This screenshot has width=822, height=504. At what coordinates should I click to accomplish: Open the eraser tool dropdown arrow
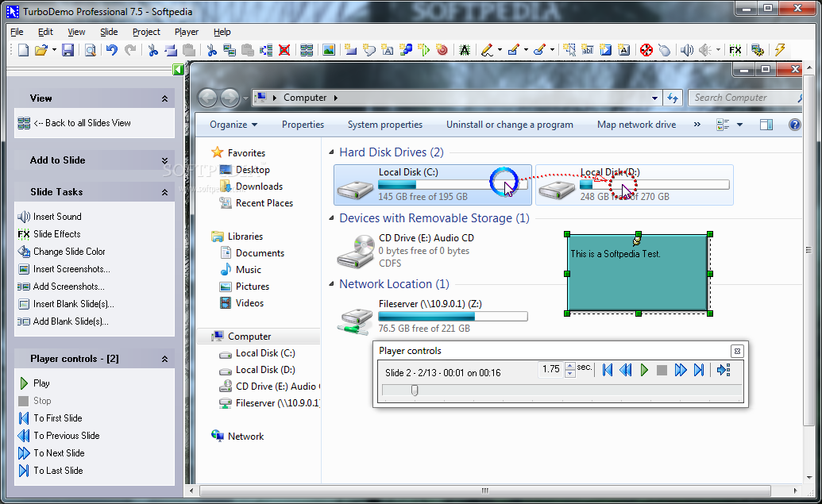point(526,50)
